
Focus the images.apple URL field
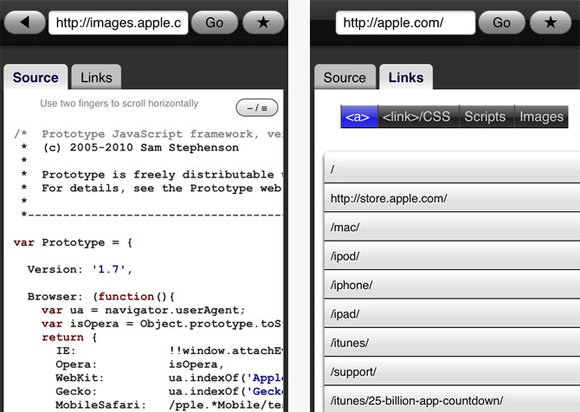(118, 23)
